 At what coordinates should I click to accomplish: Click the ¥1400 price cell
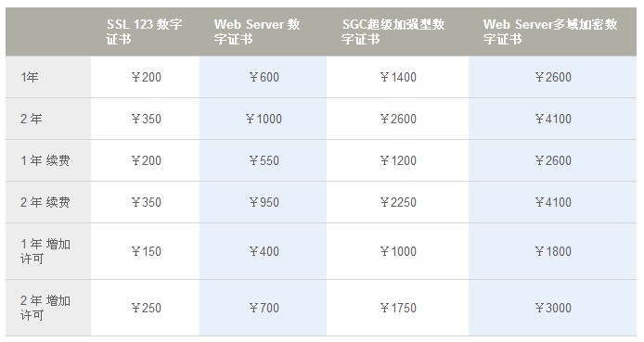[x=398, y=77]
